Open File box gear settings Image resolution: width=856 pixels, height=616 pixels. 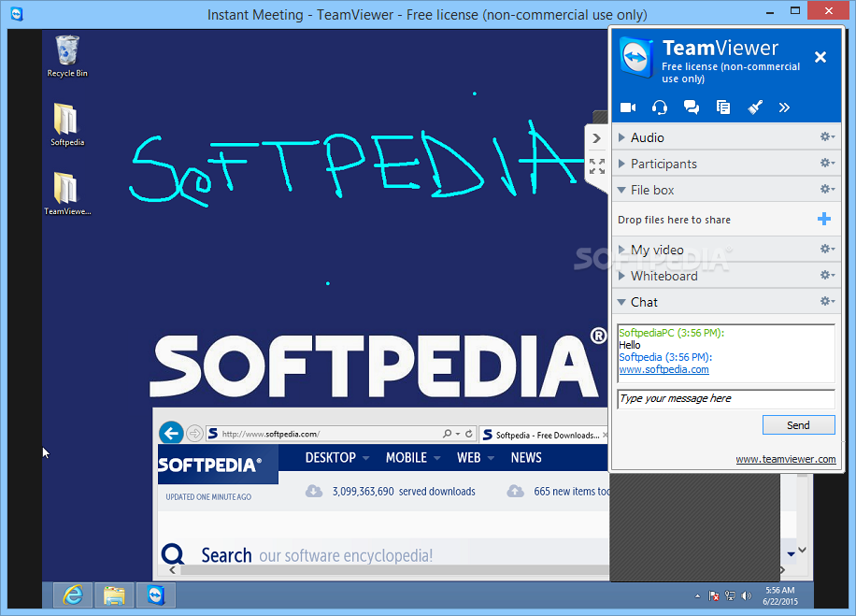click(x=827, y=189)
